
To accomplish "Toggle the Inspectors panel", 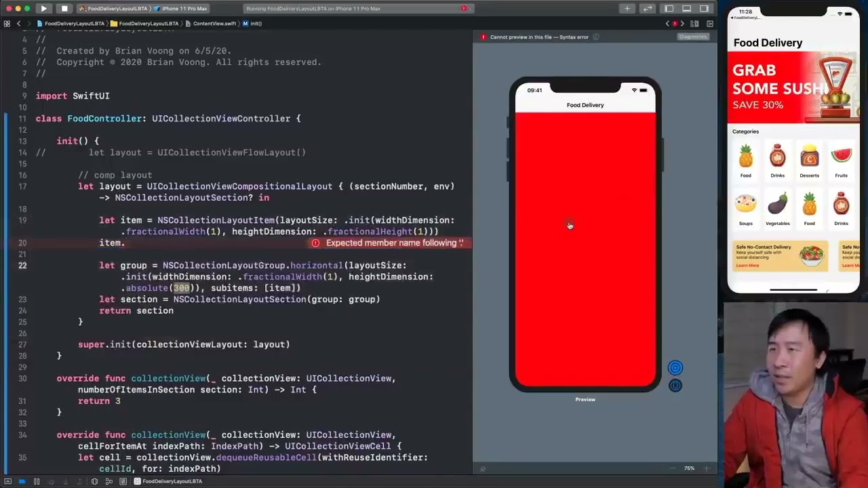I will [x=705, y=9].
